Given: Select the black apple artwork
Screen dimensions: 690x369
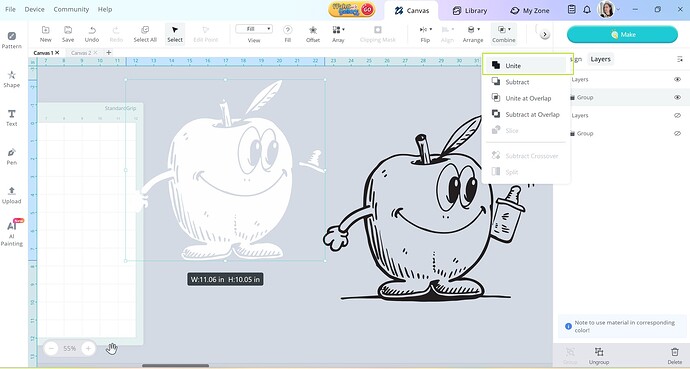Looking at the screenshot, I should [x=428, y=207].
